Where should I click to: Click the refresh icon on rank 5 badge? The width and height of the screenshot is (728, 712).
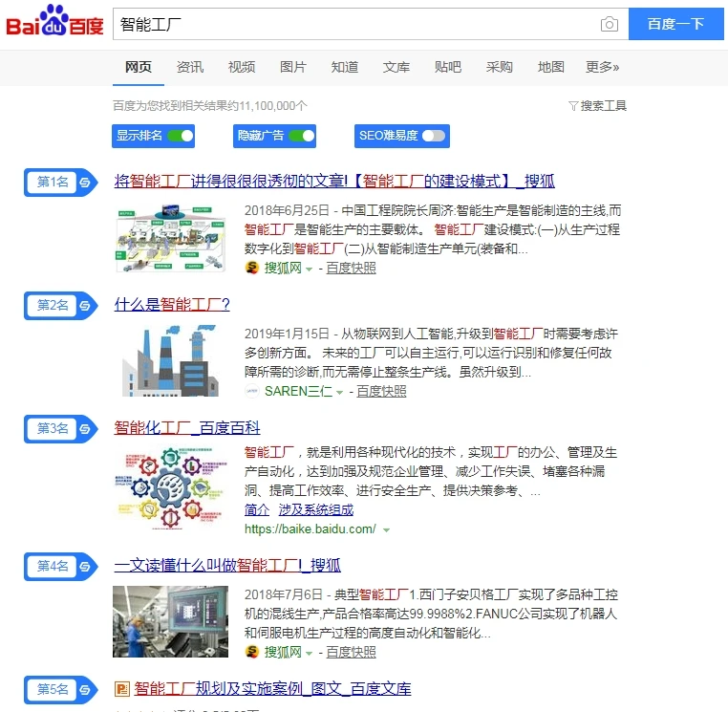click(85, 690)
